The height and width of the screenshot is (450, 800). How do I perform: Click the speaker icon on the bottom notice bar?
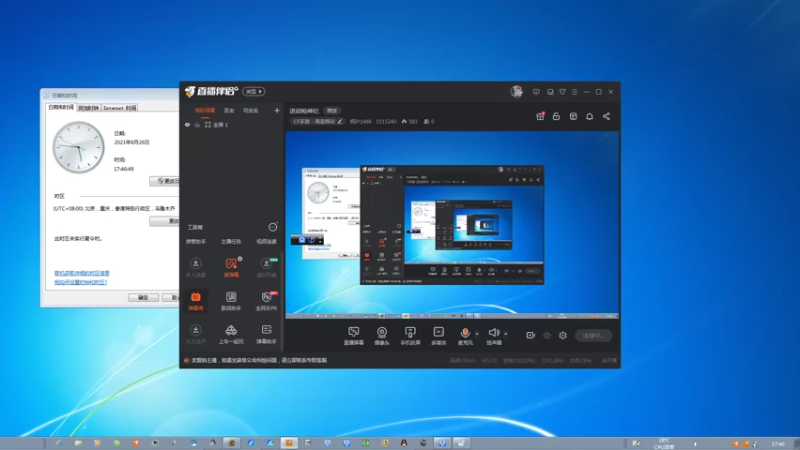(x=186, y=360)
